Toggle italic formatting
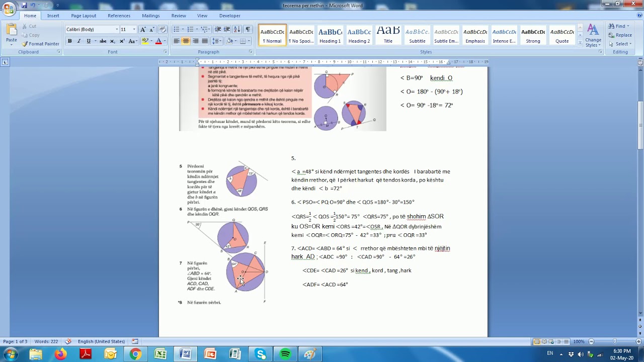 (x=79, y=41)
